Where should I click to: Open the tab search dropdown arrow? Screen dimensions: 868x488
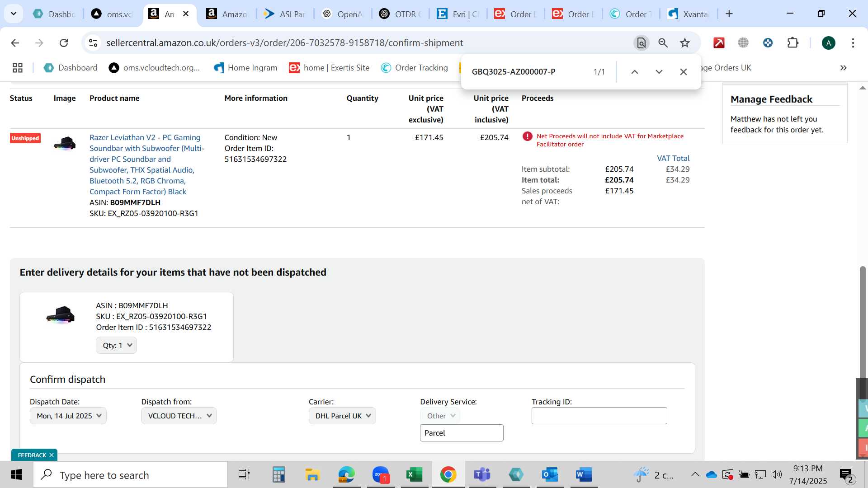(x=14, y=14)
